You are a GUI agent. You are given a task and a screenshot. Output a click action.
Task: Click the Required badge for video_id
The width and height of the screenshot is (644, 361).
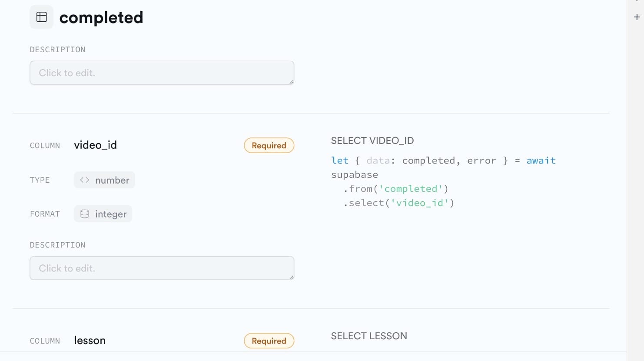click(x=269, y=145)
